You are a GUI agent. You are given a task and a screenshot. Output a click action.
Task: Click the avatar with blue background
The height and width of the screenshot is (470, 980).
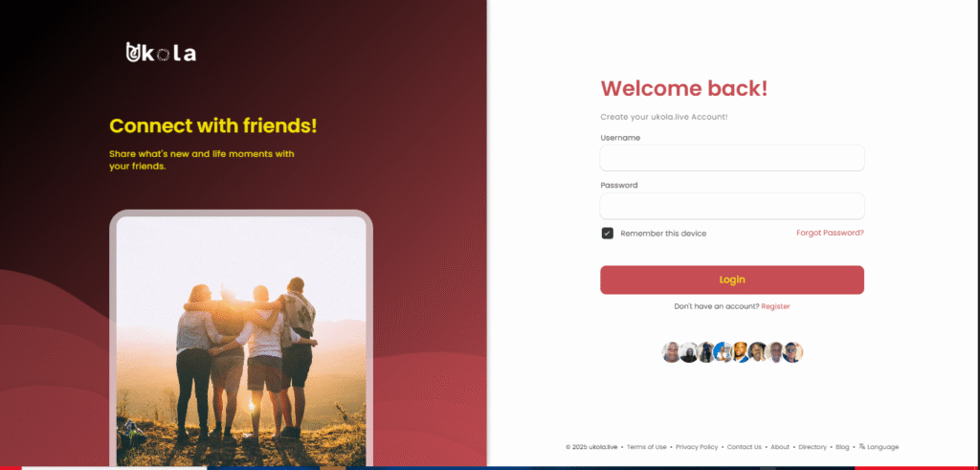pyautogui.click(x=723, y=352)
